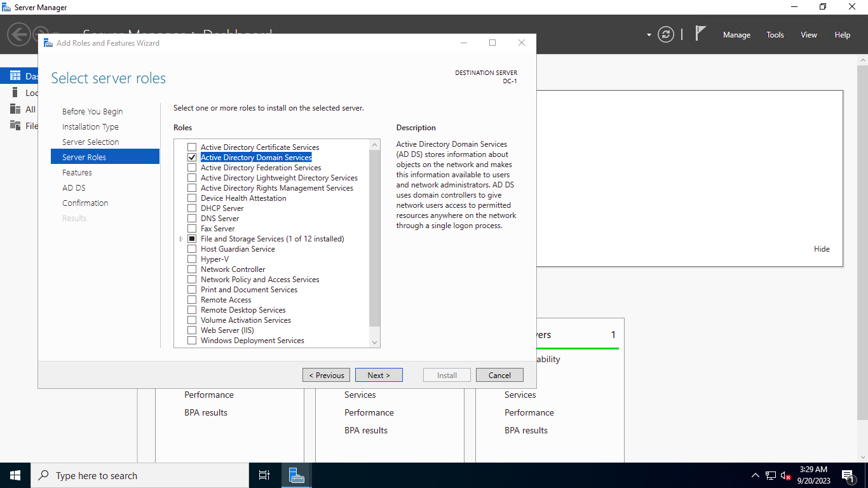Click the refresh icon in Server Manager
Screen dimensions: 868x488
666,35
